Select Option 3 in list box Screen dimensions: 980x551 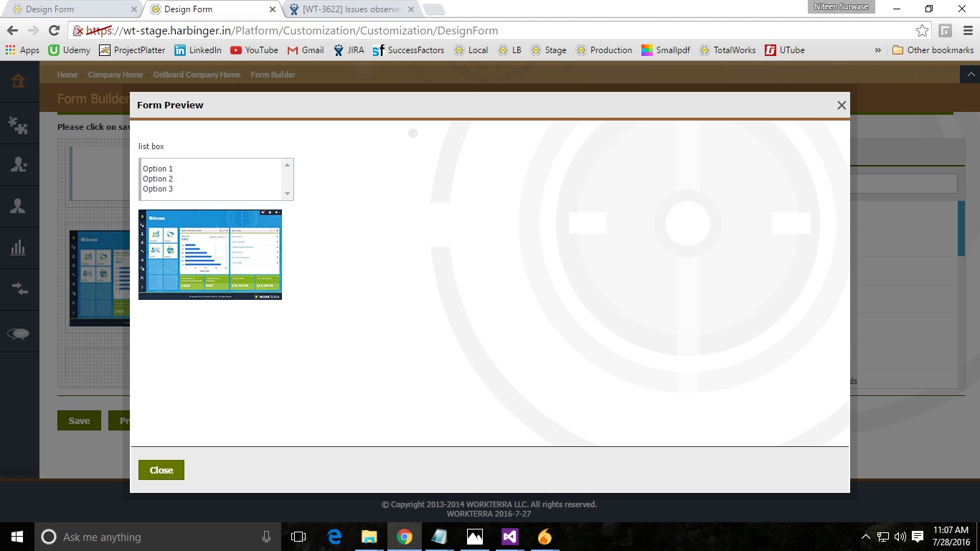(x=158, y=189)
